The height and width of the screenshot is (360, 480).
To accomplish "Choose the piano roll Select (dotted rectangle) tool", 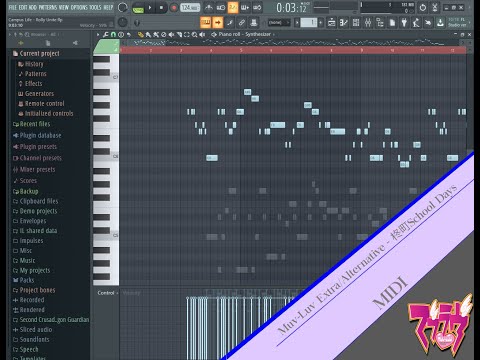I will pos(187,34).
